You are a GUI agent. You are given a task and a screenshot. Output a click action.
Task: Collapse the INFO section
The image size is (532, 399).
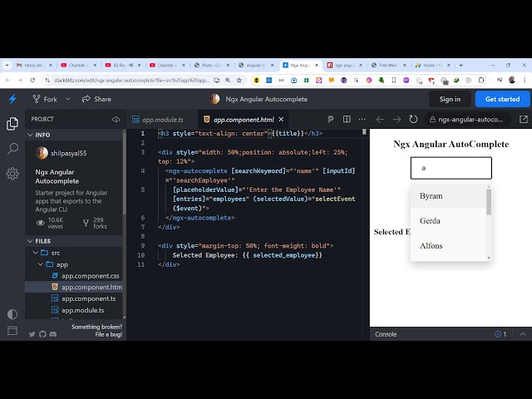tap(30, 135)
